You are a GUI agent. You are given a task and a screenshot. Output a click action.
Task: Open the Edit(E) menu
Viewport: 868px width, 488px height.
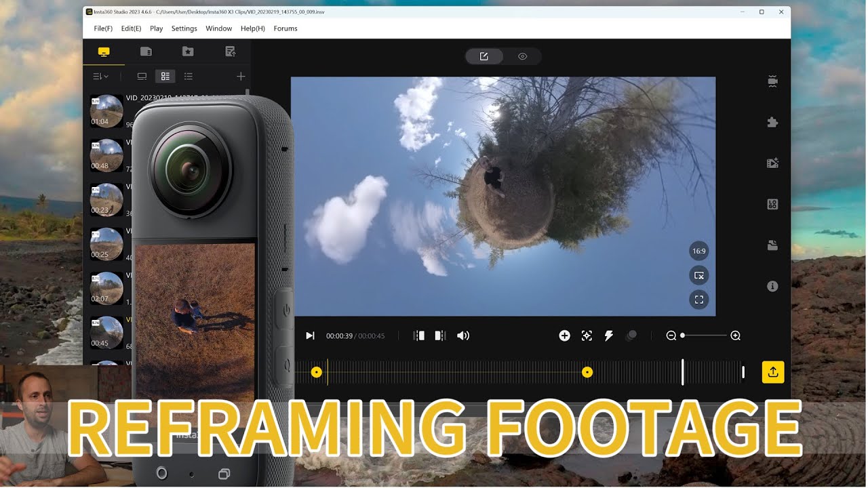(131, 28)
